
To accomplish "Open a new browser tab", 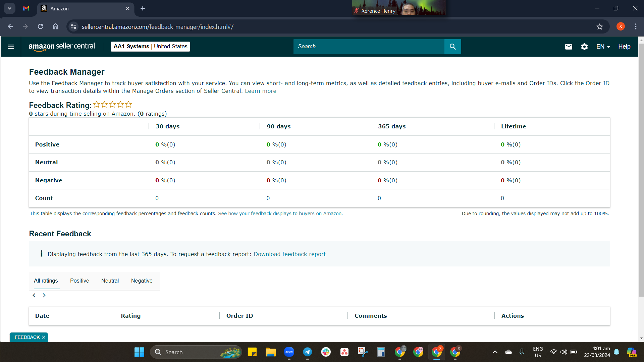I will [143, 8].
